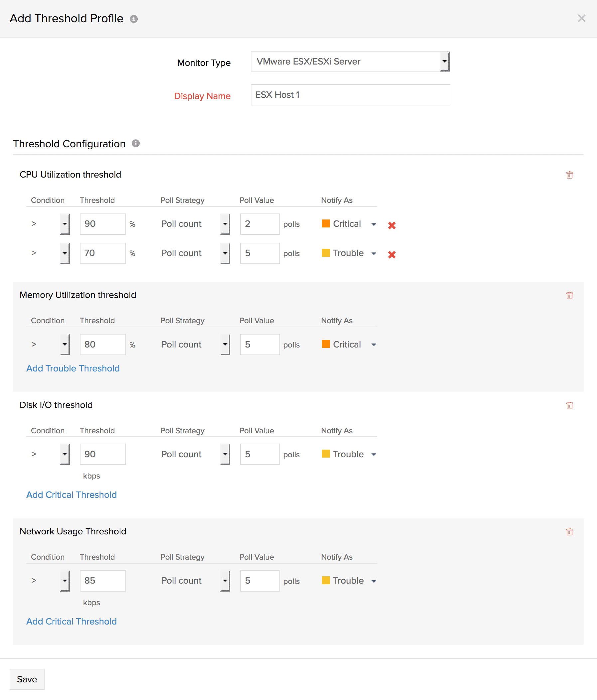Click the orange Critical swatch in CPU row
Image resolution: width=597 pixels, height=700 pixels.
click(x=326, y=223)
